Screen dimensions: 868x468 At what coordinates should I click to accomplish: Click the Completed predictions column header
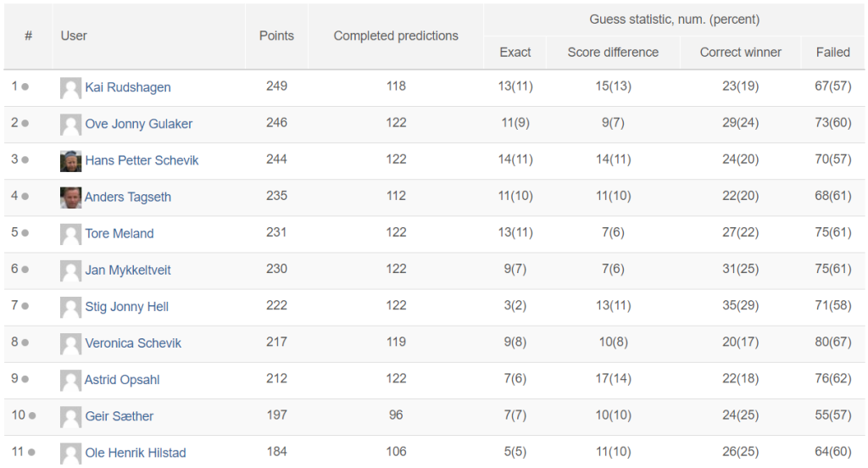click(396, 36)
